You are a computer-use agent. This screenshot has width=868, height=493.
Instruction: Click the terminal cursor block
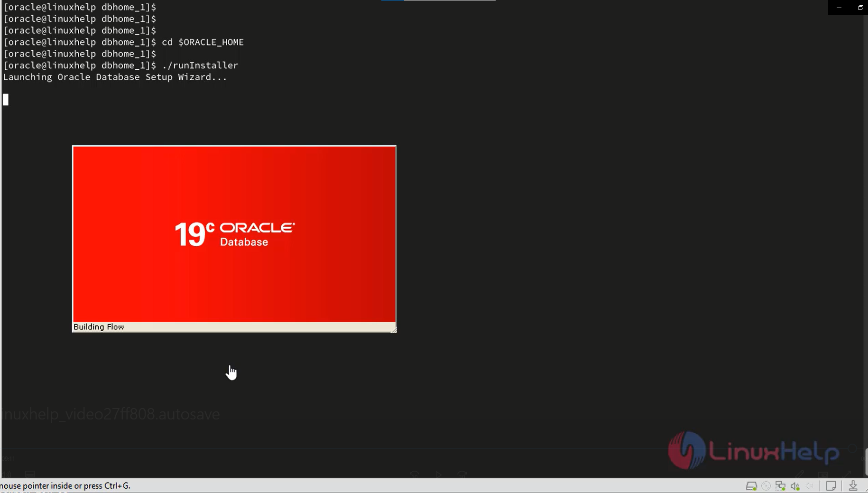[x=6, y=100]
